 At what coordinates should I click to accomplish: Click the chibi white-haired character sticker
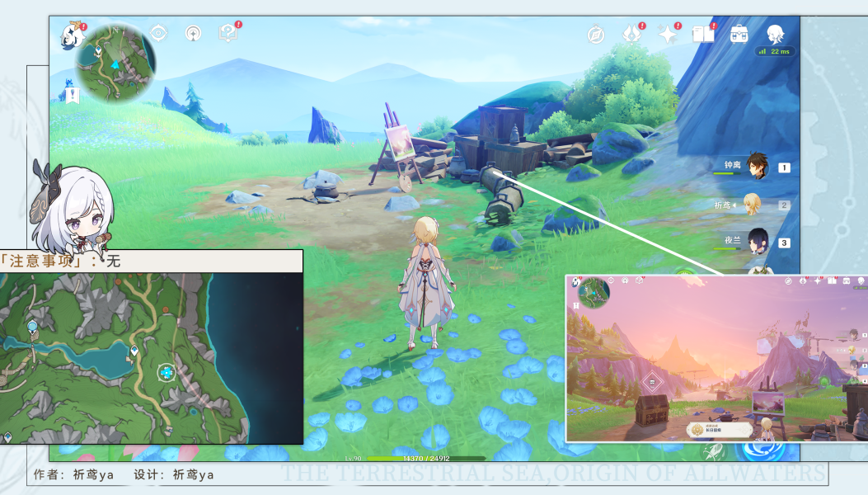[x=71, y=209]
